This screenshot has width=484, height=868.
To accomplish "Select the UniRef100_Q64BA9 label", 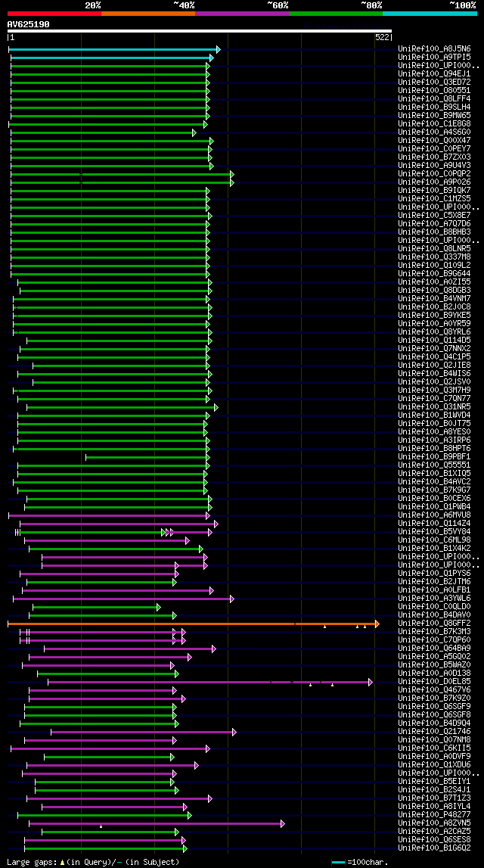I will pos(434,649).
